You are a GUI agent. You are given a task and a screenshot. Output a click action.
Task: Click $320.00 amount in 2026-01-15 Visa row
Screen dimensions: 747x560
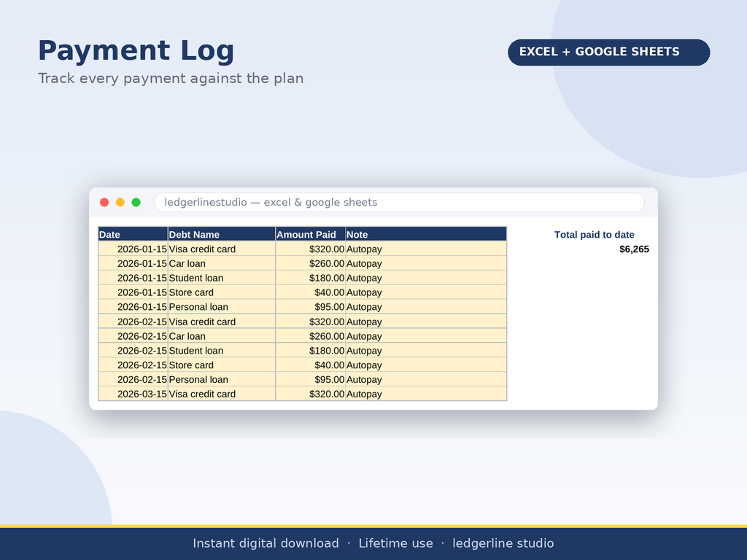coord(311,249)
